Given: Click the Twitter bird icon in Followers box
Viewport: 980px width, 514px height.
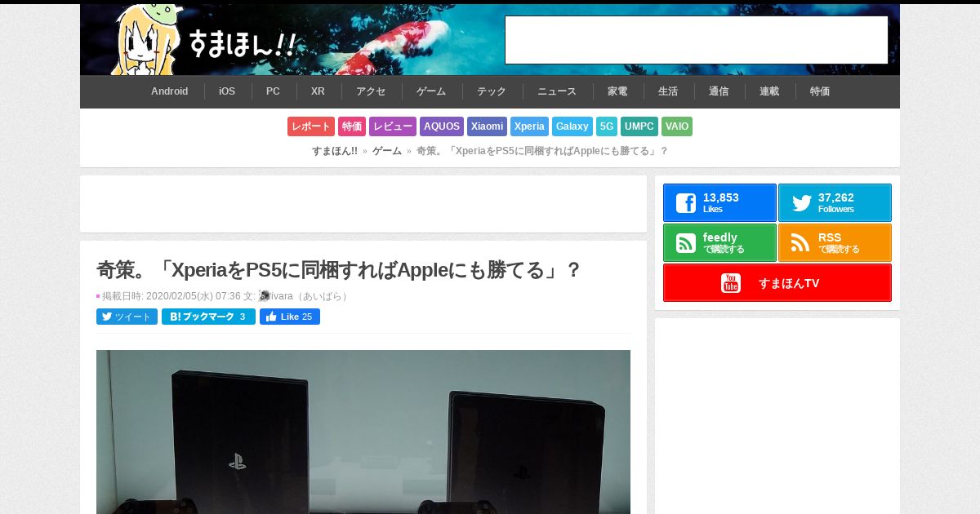Looking at the screenshot, I should pos(801,203).
